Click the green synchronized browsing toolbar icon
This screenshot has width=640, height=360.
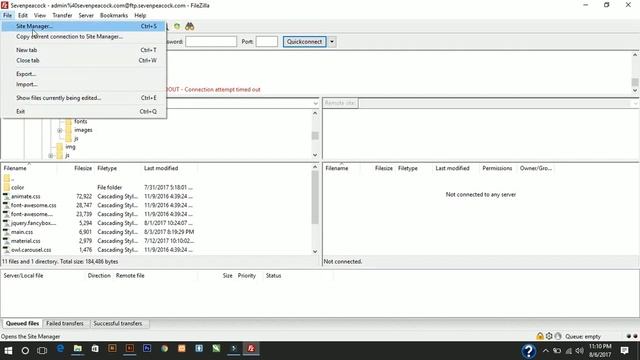pos(177,27)
